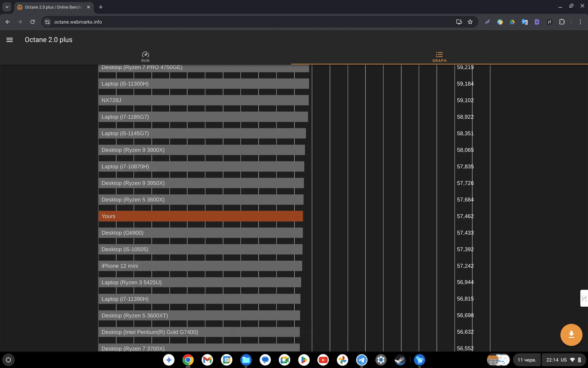Viewport: 588px width, 368px height.
Task: Reload the Octane page
Action: (x=32, y=22)
